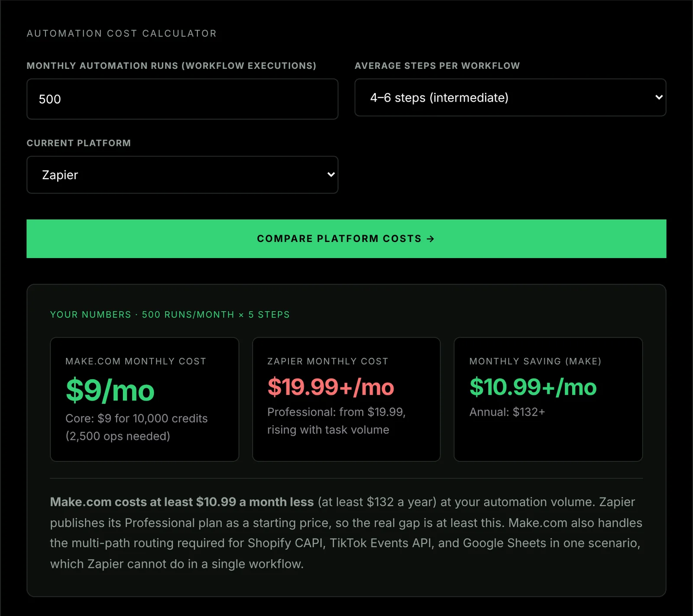Select the 'Automation Cost Calculator' heading
This screenshot has height=616, width=693.
pyautogui.click(x=122, y=33)
